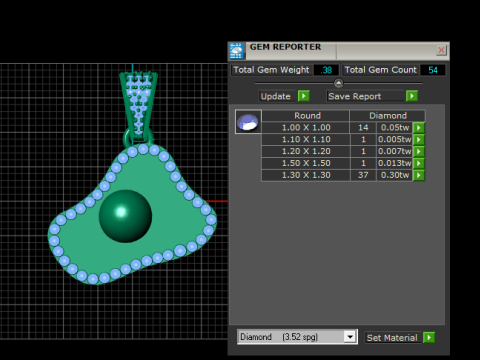This screenshot has height=360, width=480.
Task: Click the Round column header
Action: (x=307, y=116)
